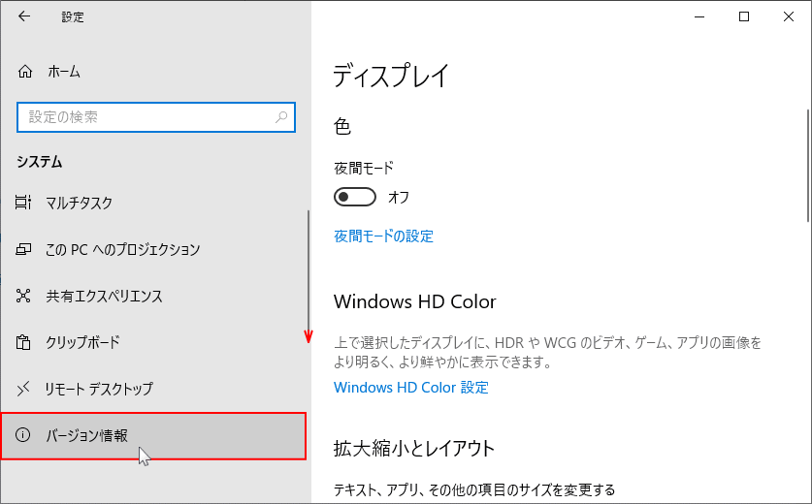812x504 pixels.
Task: Click the ディスプレイ page heading
Action: pos(390,76)
